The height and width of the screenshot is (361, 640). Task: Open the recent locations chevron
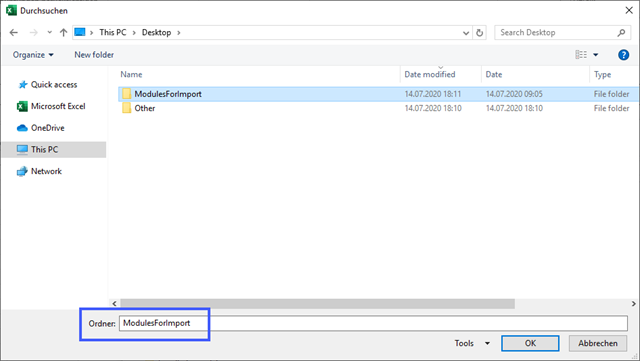tap(49, 32)
